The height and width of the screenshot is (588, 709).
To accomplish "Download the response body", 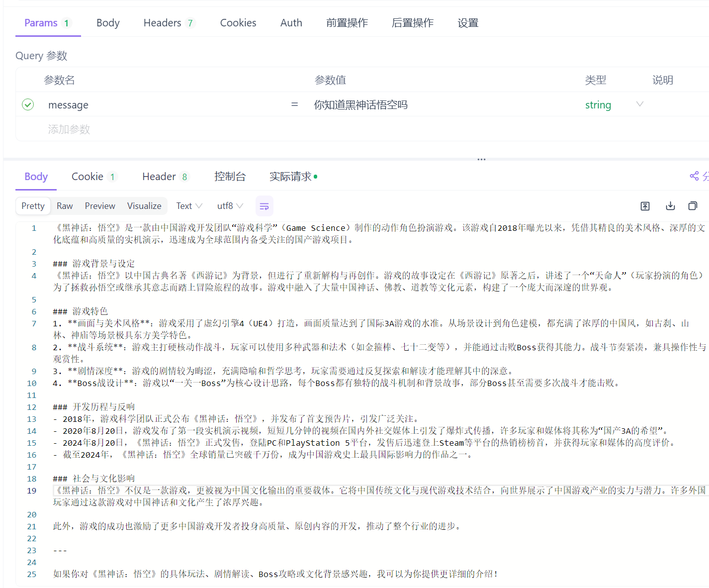I will tap(670, 206).
